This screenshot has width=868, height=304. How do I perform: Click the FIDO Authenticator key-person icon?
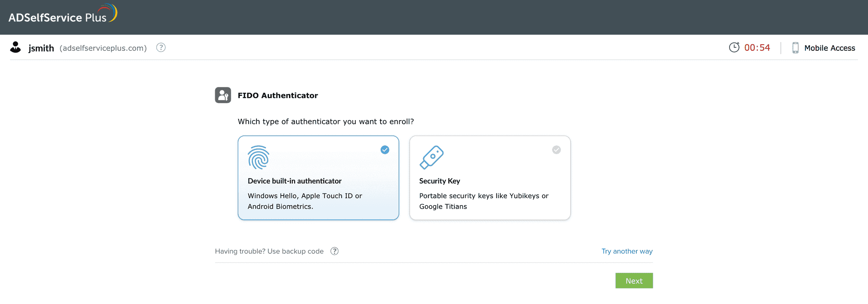[x=223, y=95]
